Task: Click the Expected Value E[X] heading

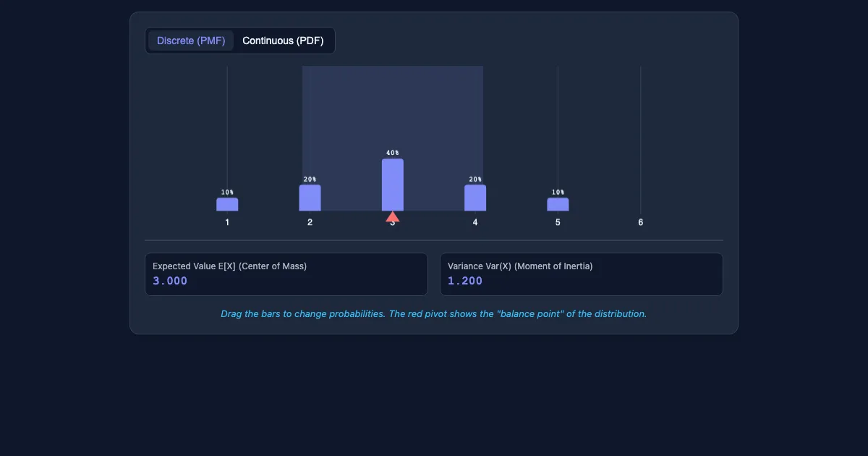Action: pyautogui.click(x=229, y=266)
